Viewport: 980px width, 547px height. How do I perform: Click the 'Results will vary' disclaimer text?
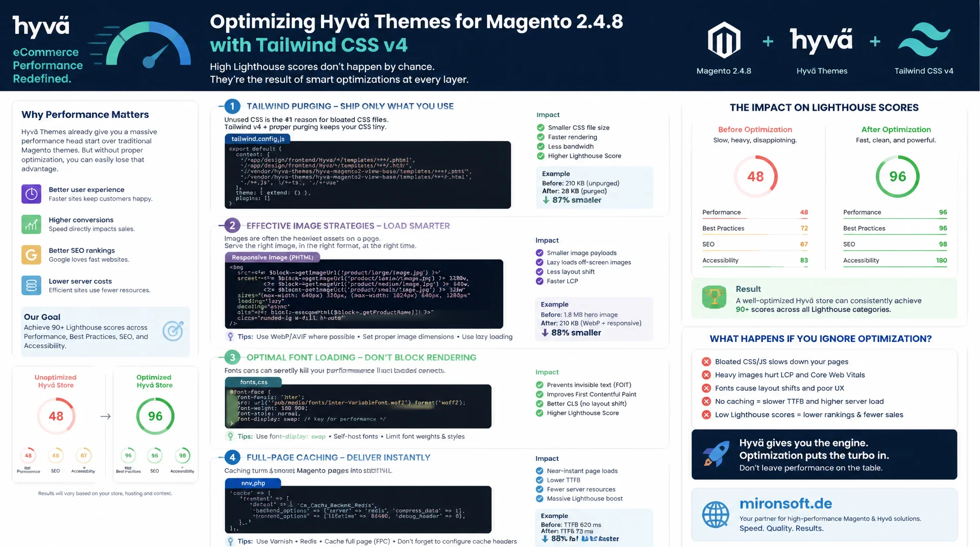click(105, 493)
